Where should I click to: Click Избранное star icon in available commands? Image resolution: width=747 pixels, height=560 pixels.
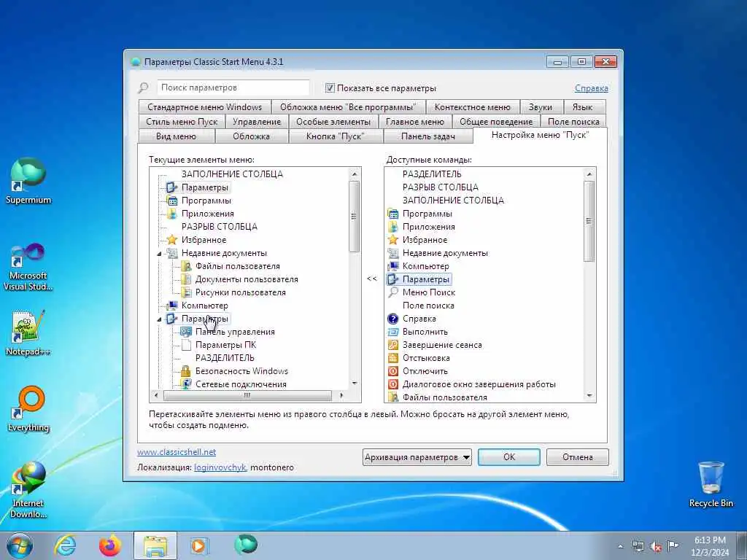[x=393, y=239]
